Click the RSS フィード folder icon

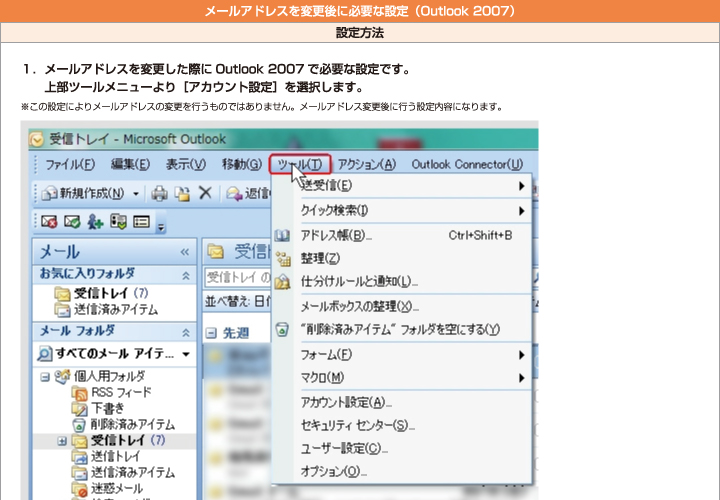[79, 393]
